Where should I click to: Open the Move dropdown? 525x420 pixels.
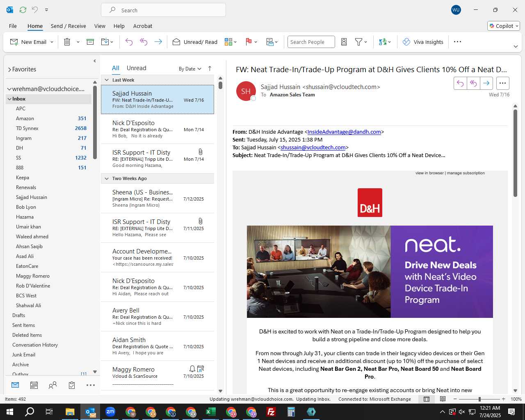107,42
